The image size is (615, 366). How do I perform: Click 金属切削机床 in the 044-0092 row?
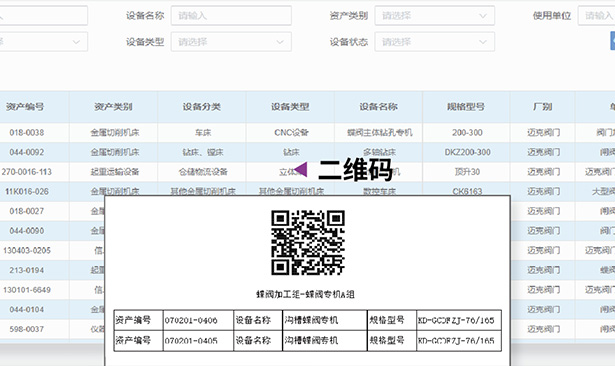(115, 152)
